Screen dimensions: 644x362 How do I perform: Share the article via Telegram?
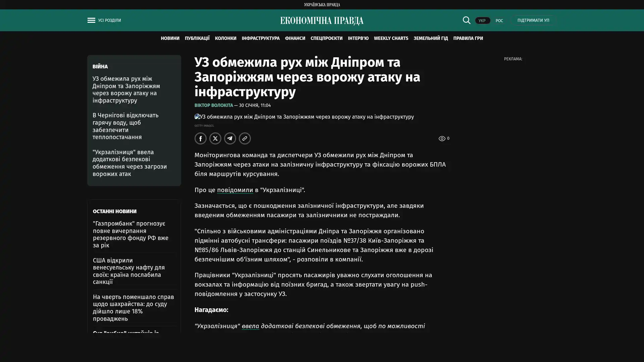[x=230, y=138]
